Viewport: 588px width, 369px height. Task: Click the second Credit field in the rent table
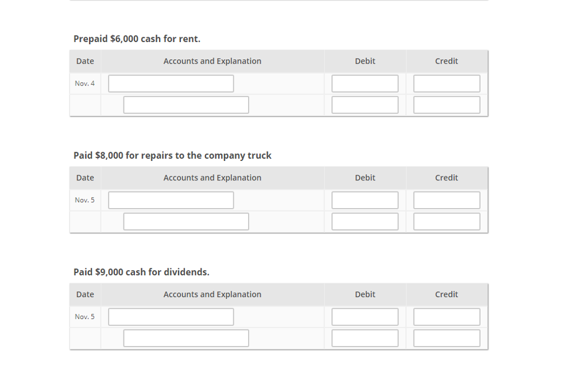click(x=446, y=104)
